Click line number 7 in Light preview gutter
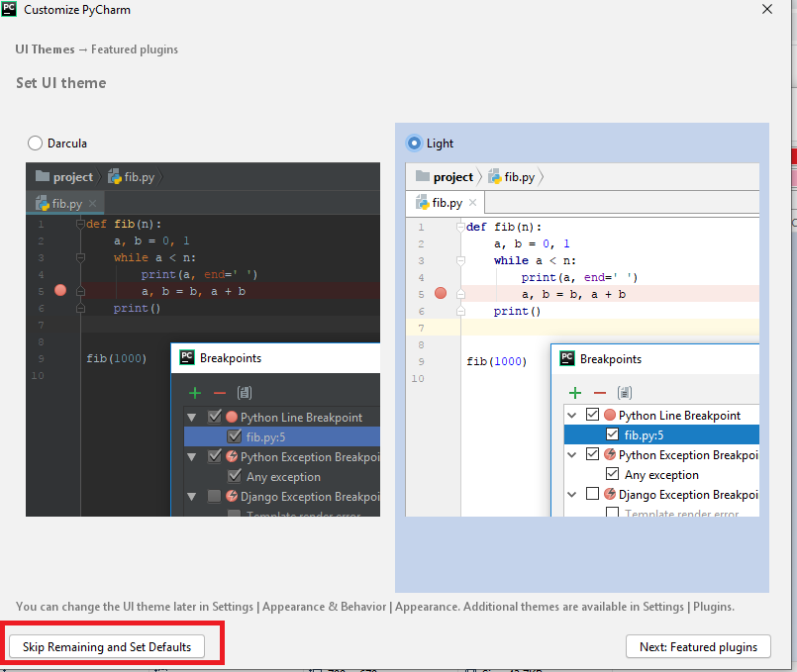The height and width of the screenshot is (672, 797). (421, 329)
